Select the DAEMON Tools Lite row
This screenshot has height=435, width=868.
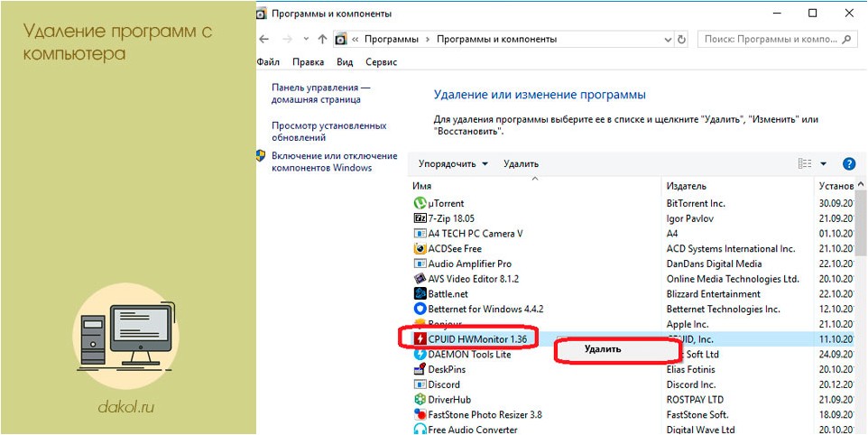click(632, 354)
